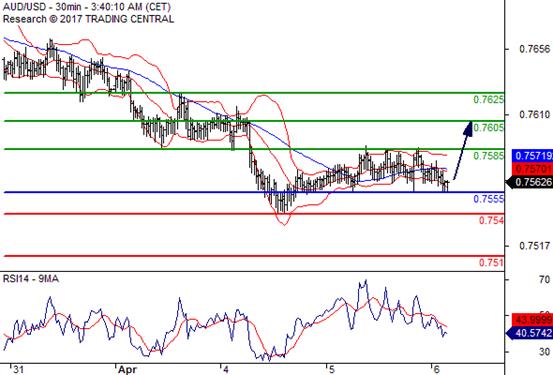Click the AUD/USD 30min chart title

(x=87, y=6)
